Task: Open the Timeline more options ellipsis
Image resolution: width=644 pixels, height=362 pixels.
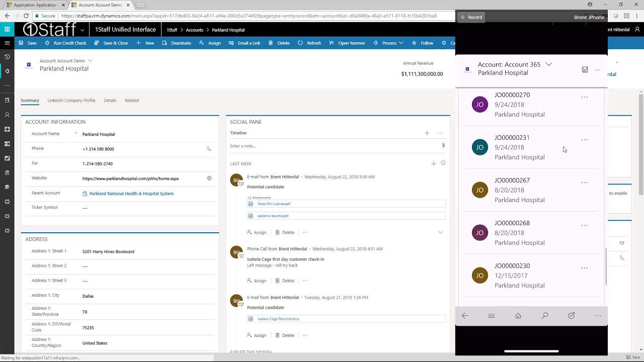Action: pos(440,133)
